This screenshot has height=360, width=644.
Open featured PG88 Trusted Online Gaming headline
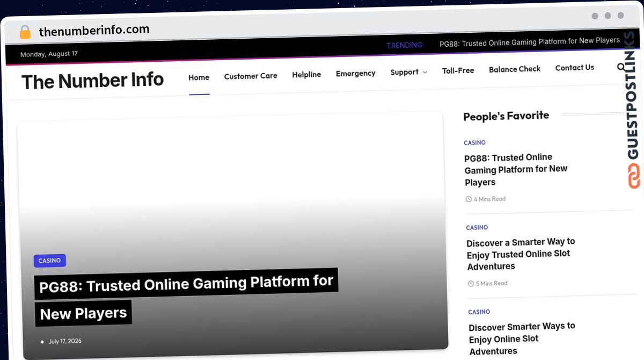pyautogui.click(x=186, y=298)
